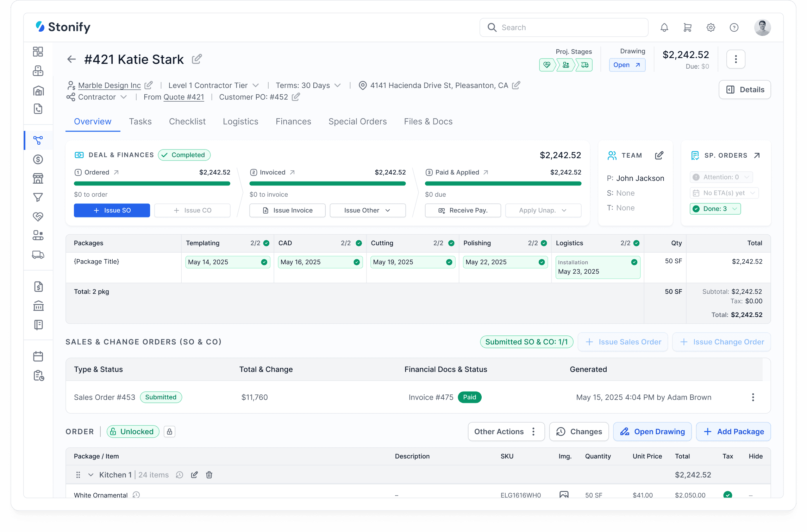Open settings gear icon
The image size is (807, 532).
[711, 27]
